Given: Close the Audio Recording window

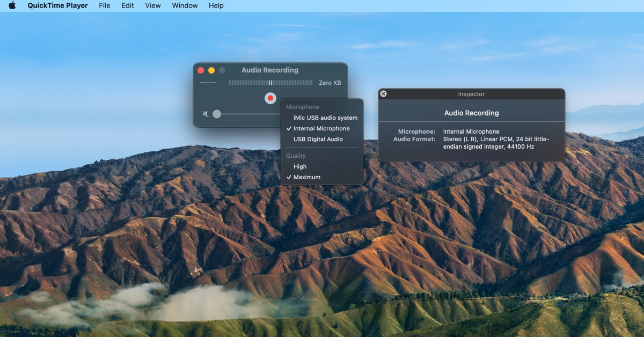Looking at the screenshot, I should [201, 70].
